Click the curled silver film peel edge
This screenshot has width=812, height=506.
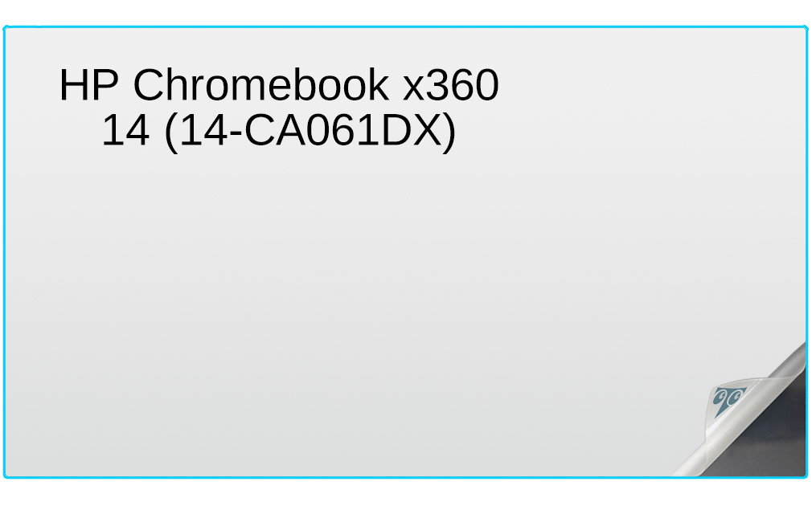point(746,414)
